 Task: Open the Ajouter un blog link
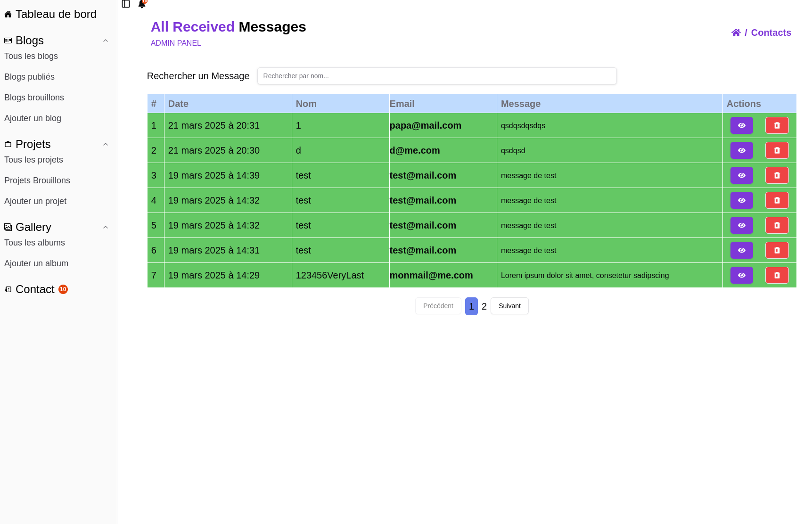click(33, 118)
